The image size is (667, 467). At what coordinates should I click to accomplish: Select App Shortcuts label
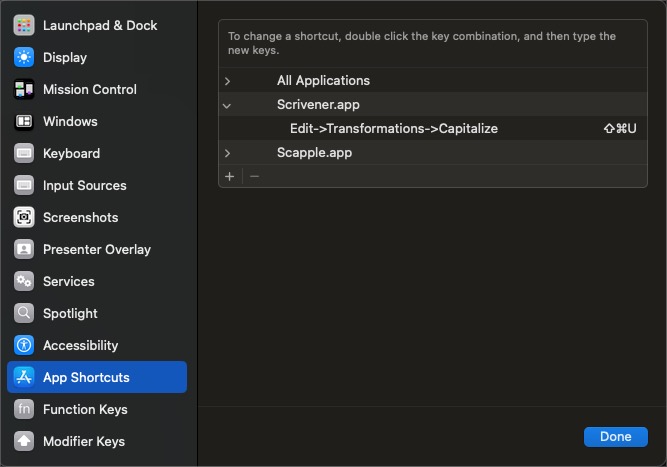click(x=86, y=377)
